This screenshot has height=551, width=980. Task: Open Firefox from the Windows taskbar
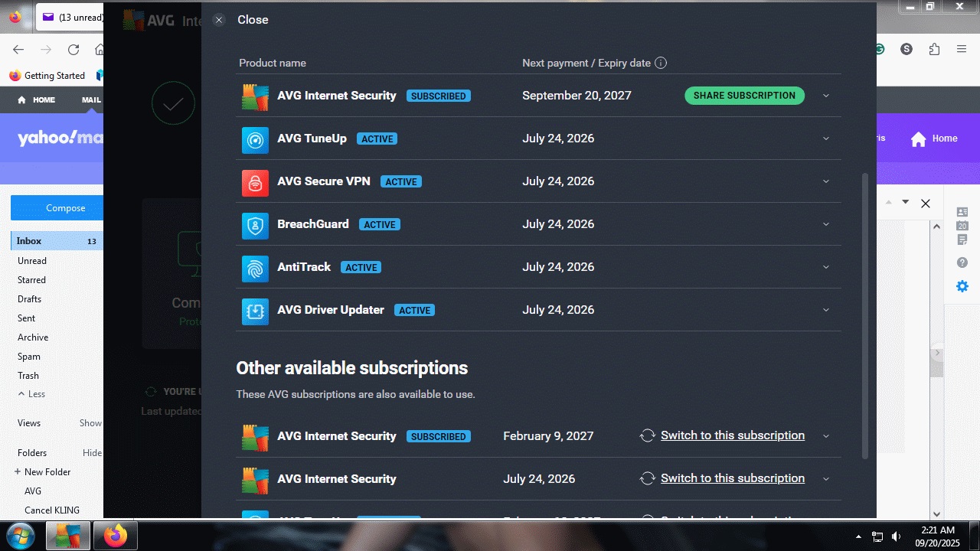coord(116,536)
